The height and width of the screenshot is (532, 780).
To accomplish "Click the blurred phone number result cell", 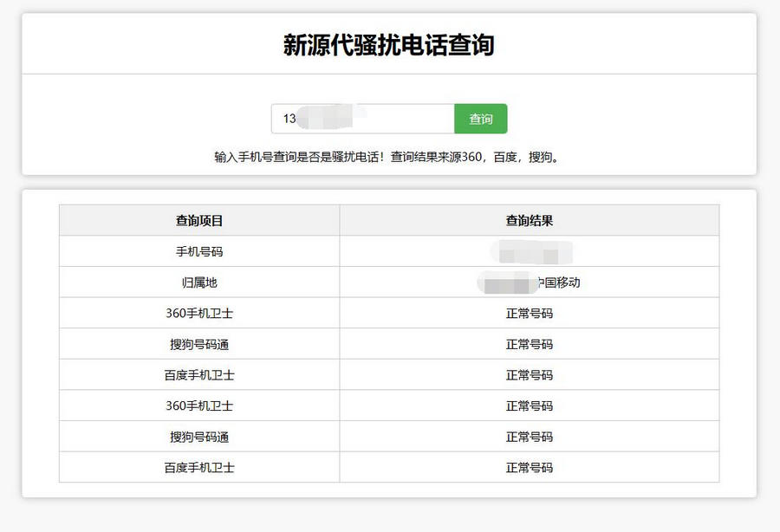I will (529, 250).
